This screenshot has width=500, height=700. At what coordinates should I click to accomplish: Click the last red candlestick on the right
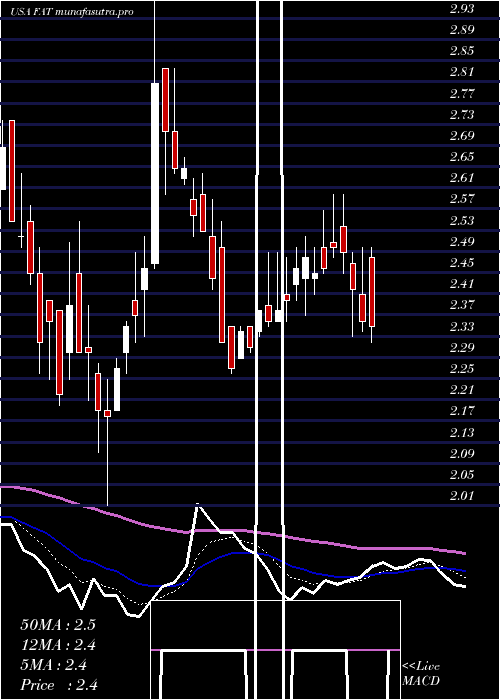[x=372, y=292]
